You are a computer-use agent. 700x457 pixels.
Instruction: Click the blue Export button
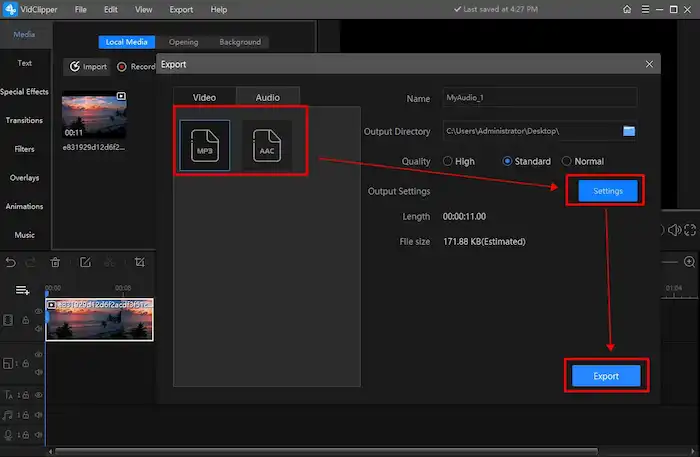click(606, 376)
